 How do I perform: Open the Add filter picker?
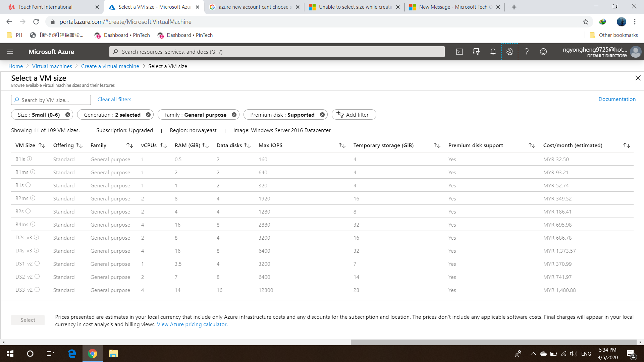(354, 114)
